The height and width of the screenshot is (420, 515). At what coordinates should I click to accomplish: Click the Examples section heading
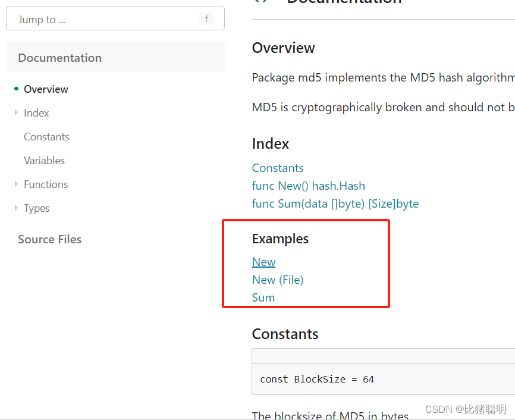pyautogui.click(x=280, y=239)
